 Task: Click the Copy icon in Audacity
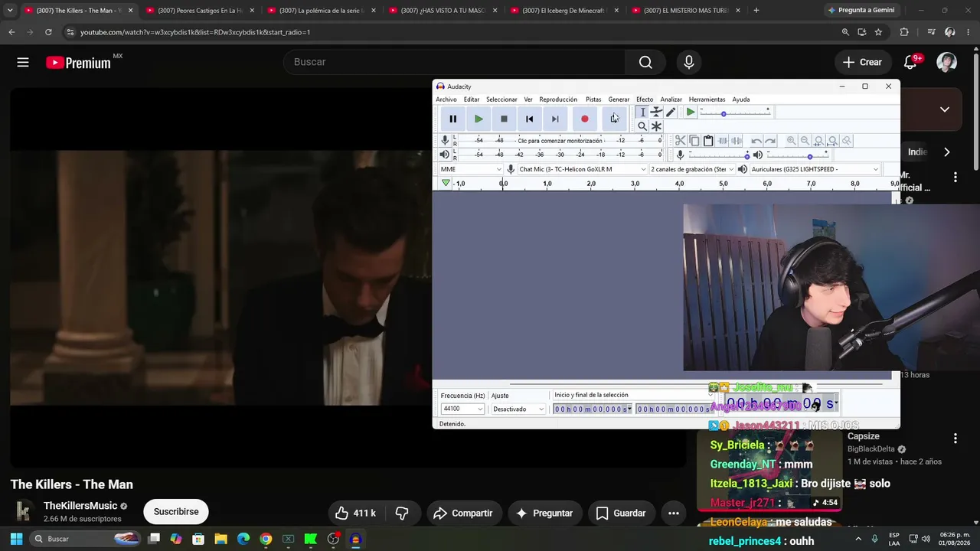point(694,141)
